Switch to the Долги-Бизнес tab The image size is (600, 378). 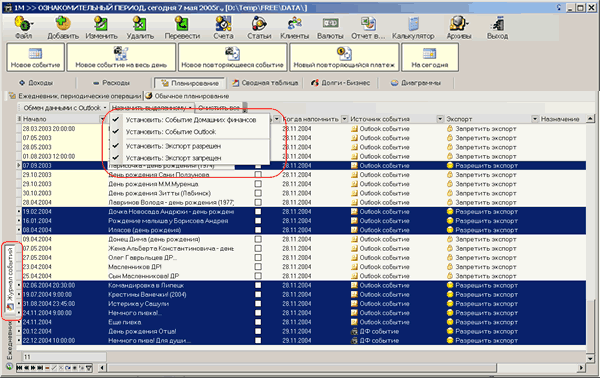point(340,83)
